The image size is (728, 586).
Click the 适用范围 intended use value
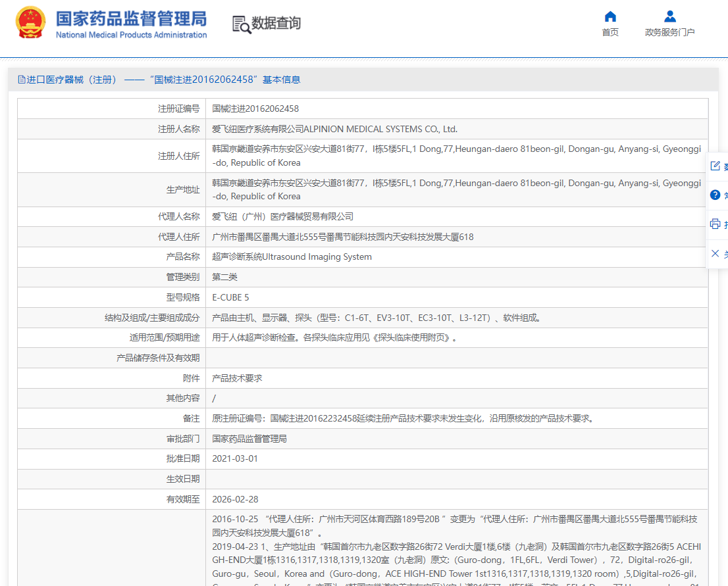(334, 338)
